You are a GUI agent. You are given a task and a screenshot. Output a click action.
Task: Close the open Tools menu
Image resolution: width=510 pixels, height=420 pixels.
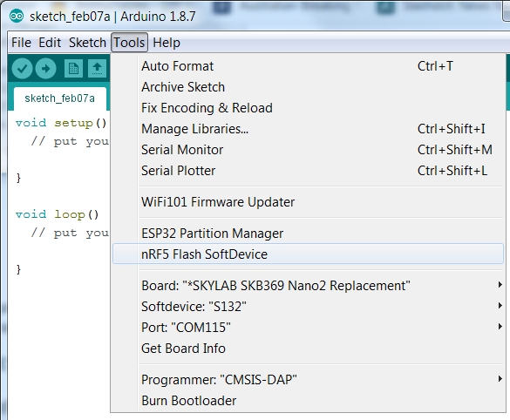click(x=129, y=43)
